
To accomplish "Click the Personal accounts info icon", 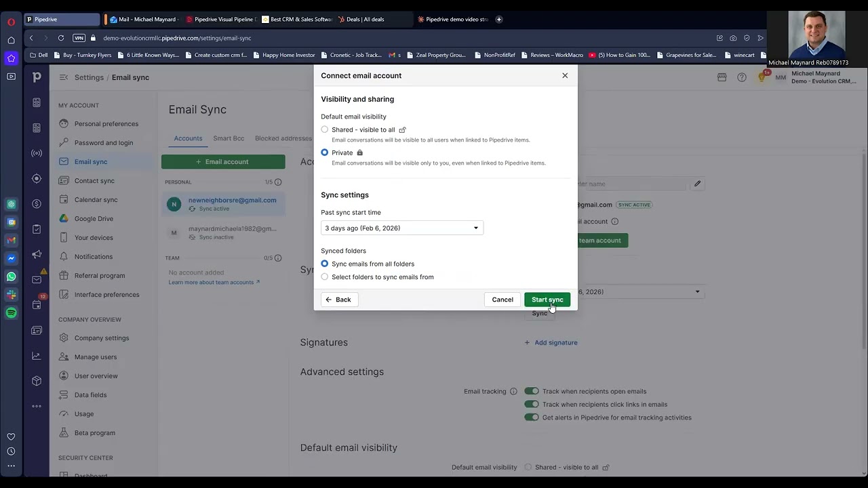I will (x=277, y=182).
